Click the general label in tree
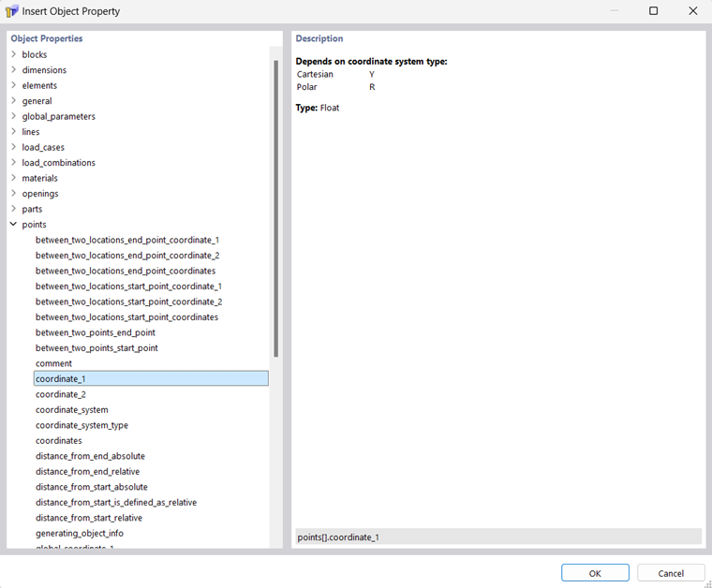Viewport: 712px width, 588px height. (x=37, y=101)
